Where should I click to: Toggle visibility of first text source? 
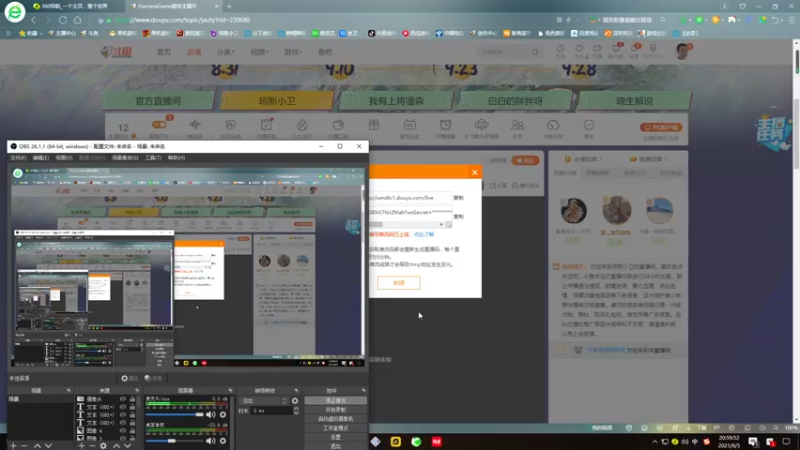(123, 407)
